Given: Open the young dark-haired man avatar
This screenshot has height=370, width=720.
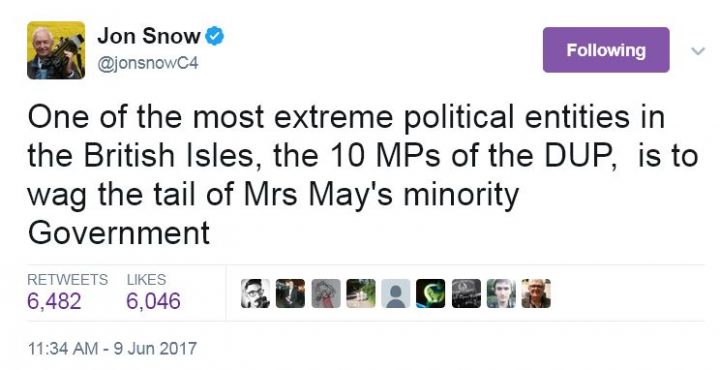Looking at the screenshot, I should click(x=501, y=293).
